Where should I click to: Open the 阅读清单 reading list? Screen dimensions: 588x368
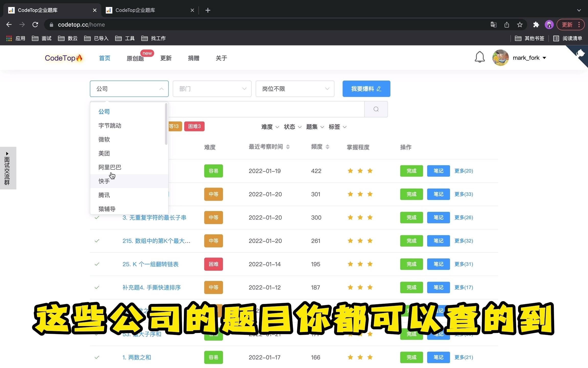tap(568, 38)
